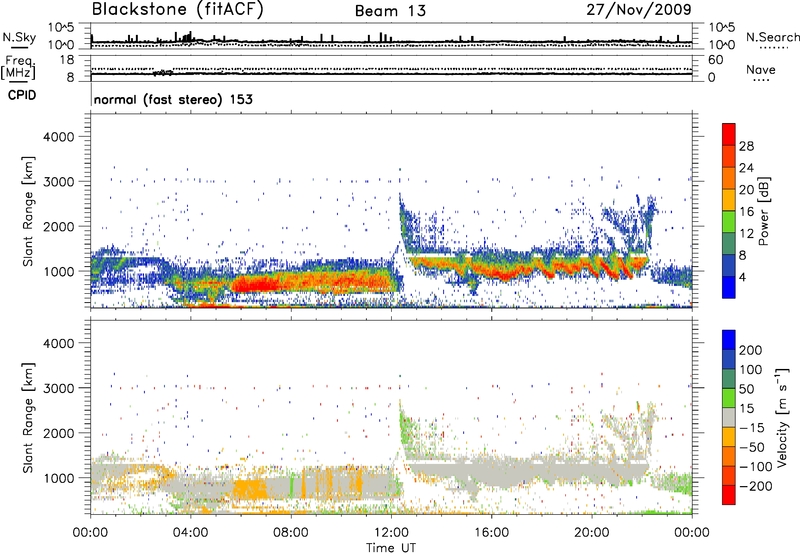Click the 60 tick on Nave axis
The height and width of the screenshot is (554, 800).
coord(715,60)
